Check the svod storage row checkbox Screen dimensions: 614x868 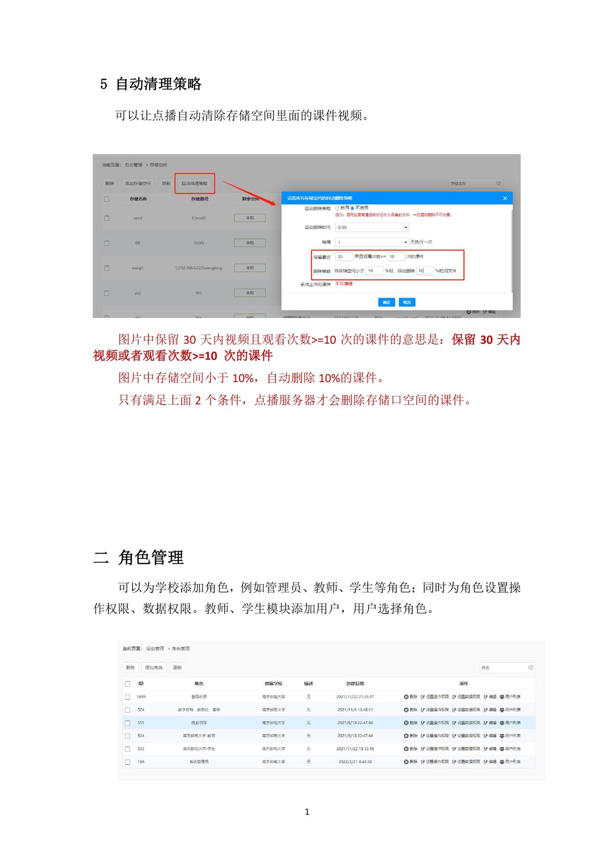106,218
